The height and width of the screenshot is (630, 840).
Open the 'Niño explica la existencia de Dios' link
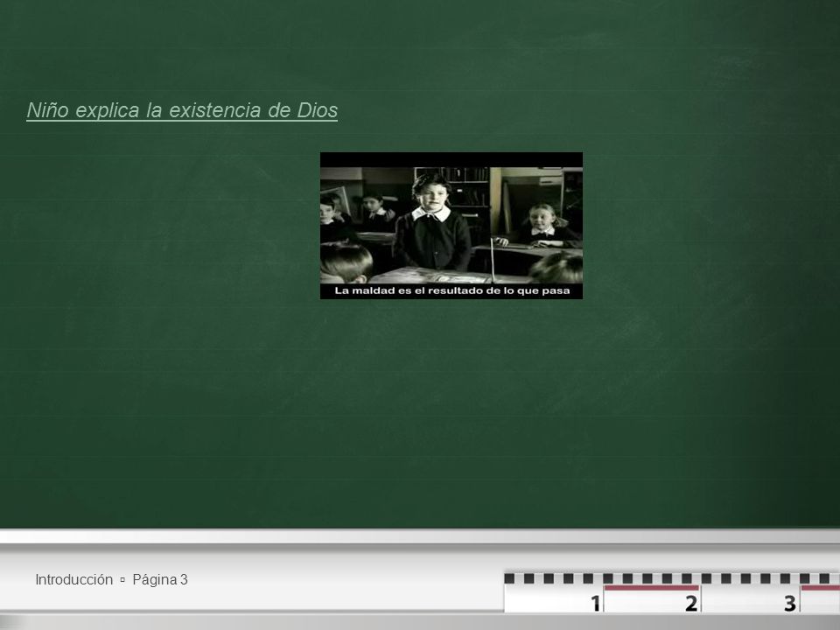[182, 110]
